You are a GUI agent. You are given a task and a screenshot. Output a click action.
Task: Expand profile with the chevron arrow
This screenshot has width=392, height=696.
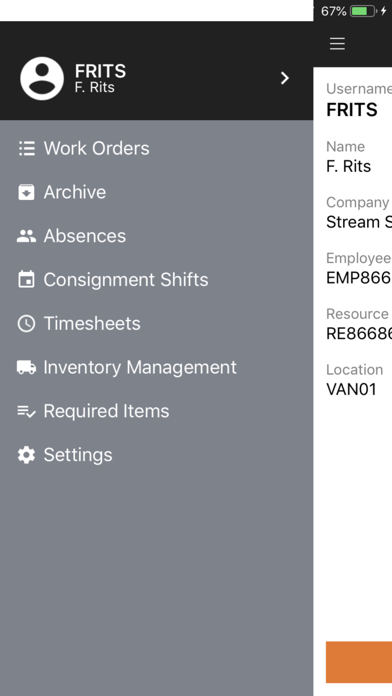coord(285,78)
